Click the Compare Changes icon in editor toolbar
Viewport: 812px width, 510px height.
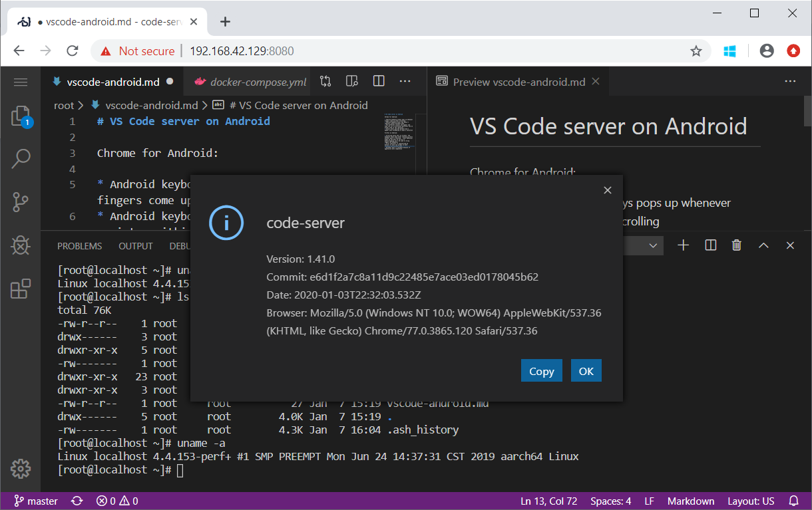click(325, 81)
